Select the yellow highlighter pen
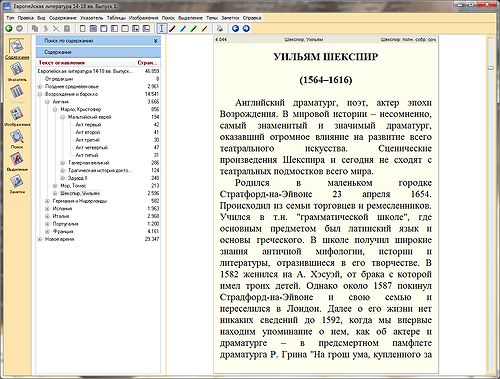 [x=204, y=29]
